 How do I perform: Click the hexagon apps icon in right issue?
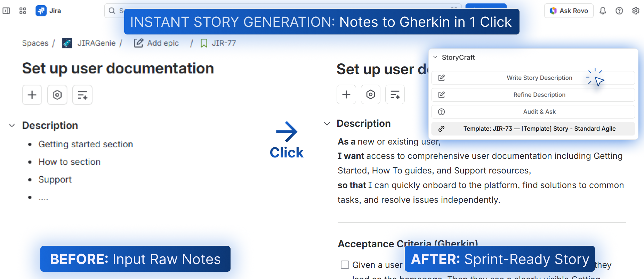coord(371,94)
